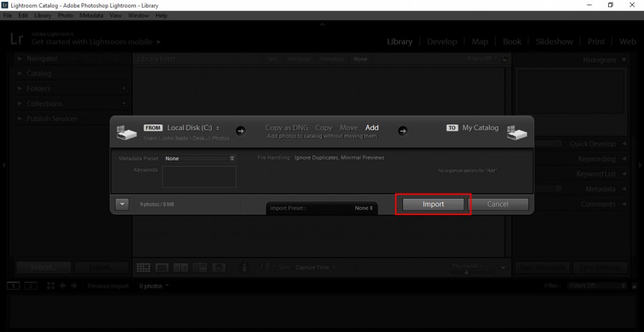Collapse the right panel group using the right-edge triangle
The image size is (644, 332).
pyautogui.click(x=640, y=165)
